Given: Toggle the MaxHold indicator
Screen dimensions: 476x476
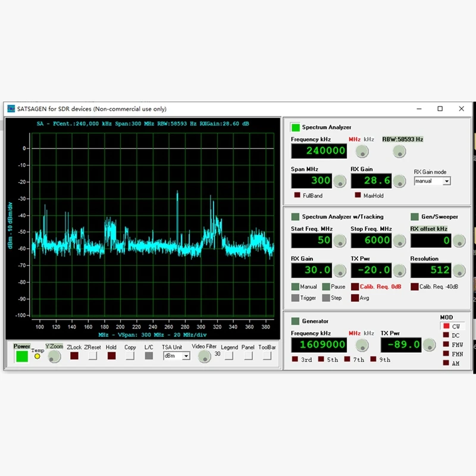Looking at the screenshot, I should pyautogui.click(x=358, y=195).
